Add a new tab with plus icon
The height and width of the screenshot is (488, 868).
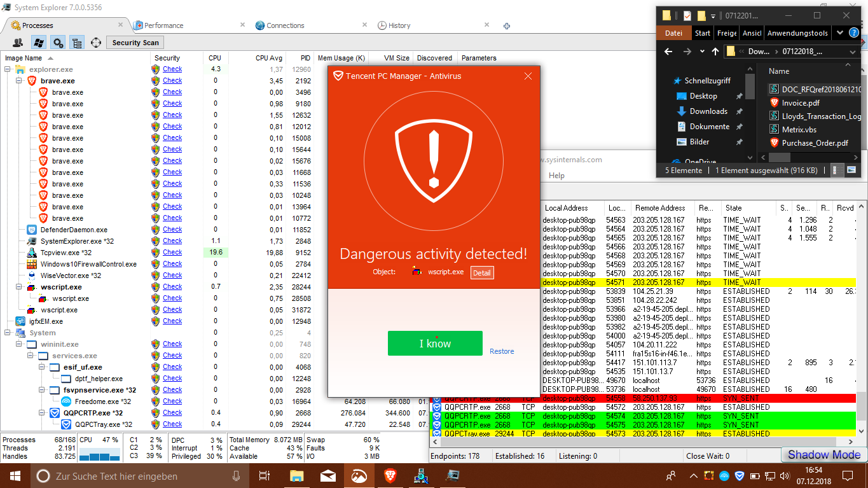507,26
